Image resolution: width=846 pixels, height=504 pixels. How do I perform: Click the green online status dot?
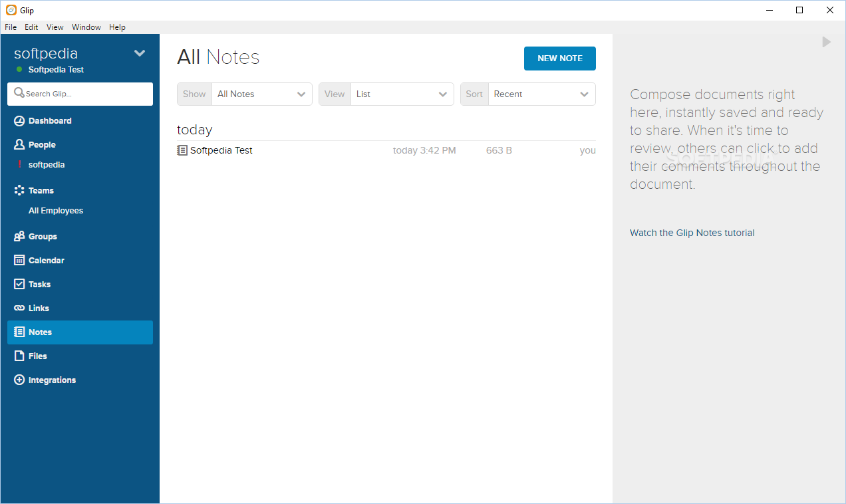(x=19, y=70)
